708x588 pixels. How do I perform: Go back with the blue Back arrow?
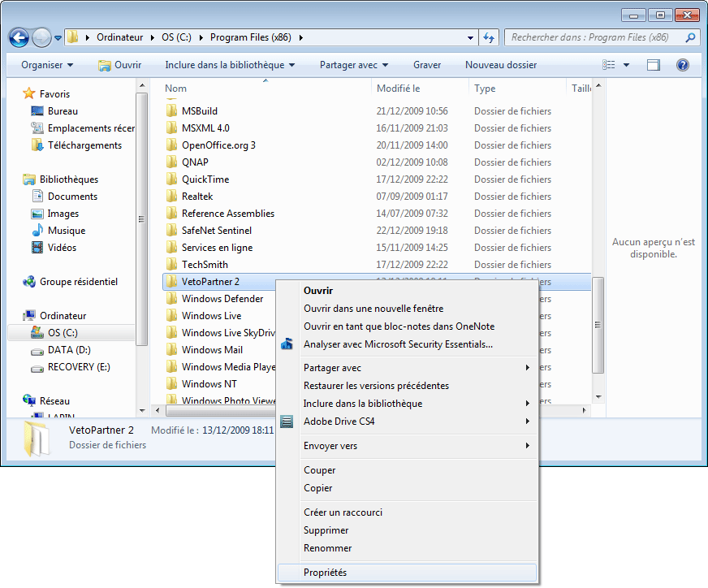pos(19,37)
